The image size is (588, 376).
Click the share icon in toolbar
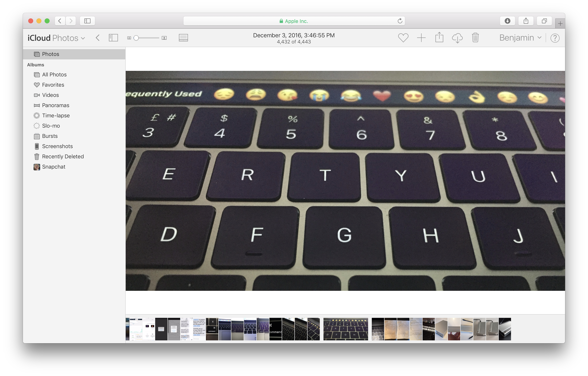tap(440, 38)
